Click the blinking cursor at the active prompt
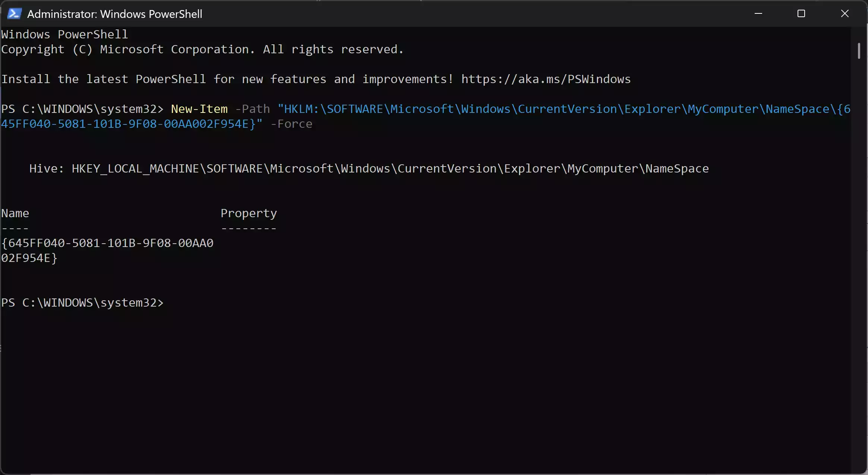868x475 pixels. click(x=173, y=303)
